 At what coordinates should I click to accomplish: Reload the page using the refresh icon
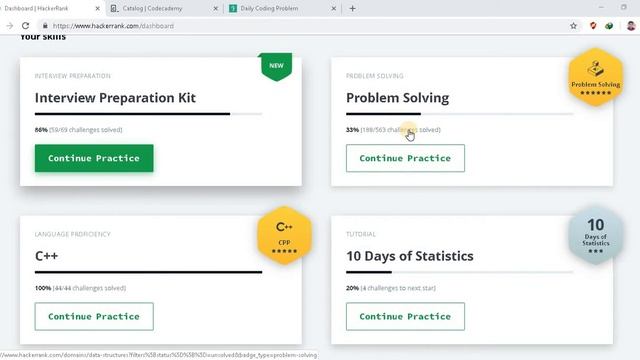point(25,26)
